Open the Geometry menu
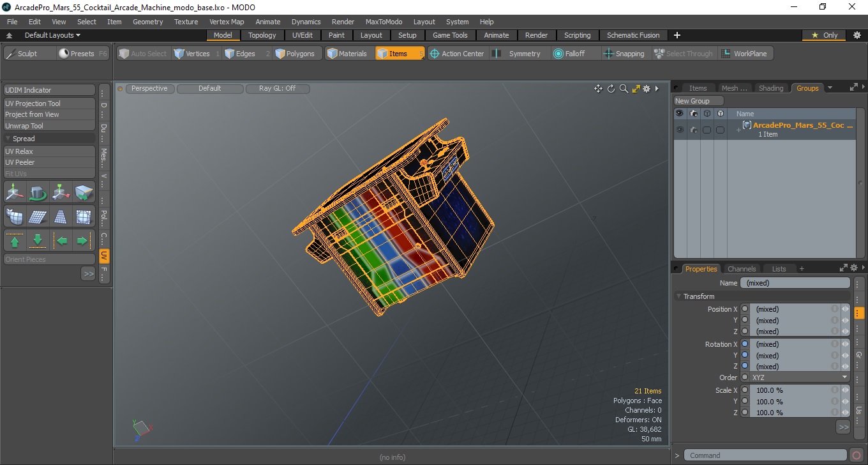The height and width of the screenshot is (465, 868). (147, 22)
